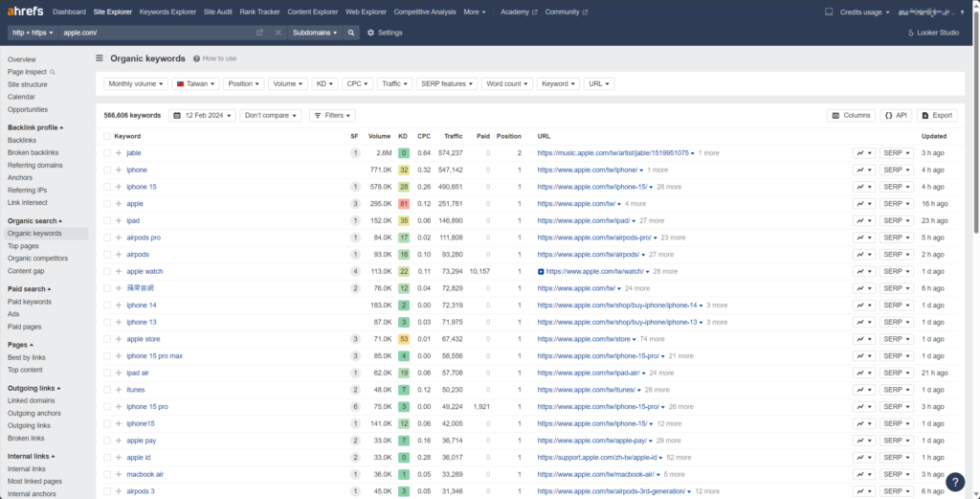
Task: Toggle the sidebar hamburger menu icon
Action: [100, 58]
